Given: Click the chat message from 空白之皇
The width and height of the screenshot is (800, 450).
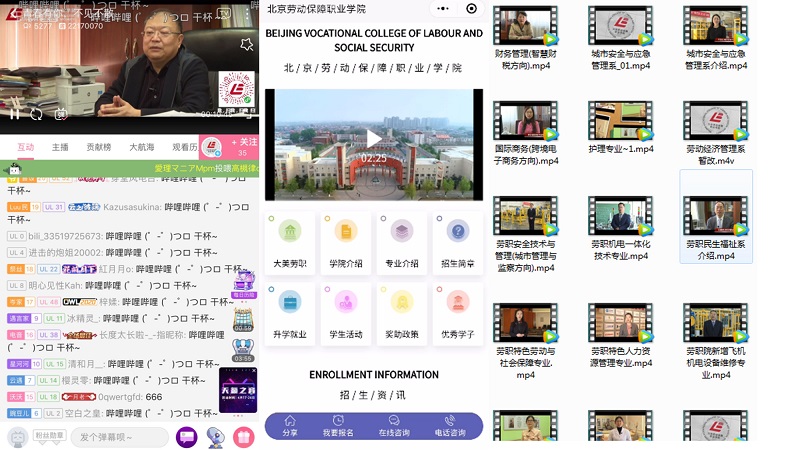Looking at the screenshot, I should pyautogui.click(x=112, y=413).
